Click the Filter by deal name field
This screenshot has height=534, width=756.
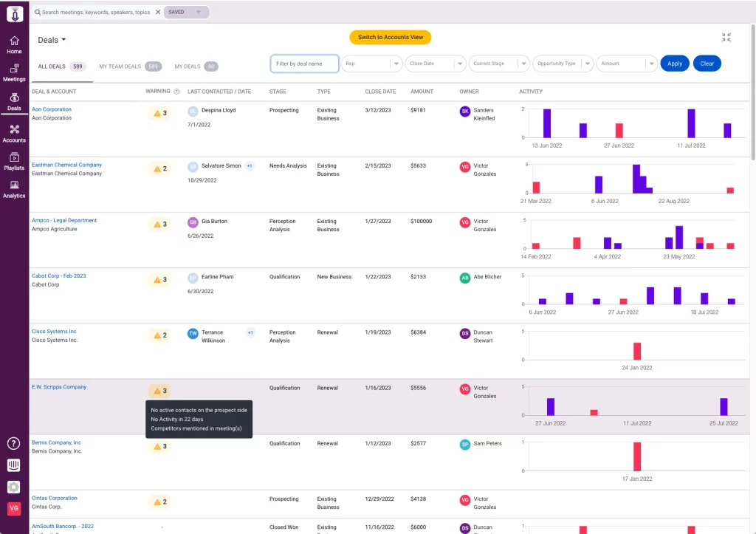point(304,64)
